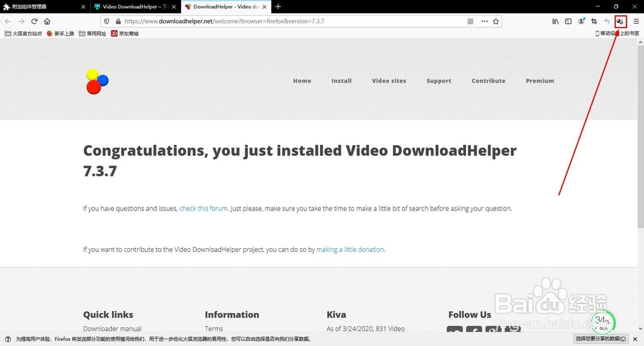Image resolution: width=644 pixels, height=346 pixels.
Task: Click the 34% network speed floating widget
Action: pyautogui.click(x=603, y=323)
